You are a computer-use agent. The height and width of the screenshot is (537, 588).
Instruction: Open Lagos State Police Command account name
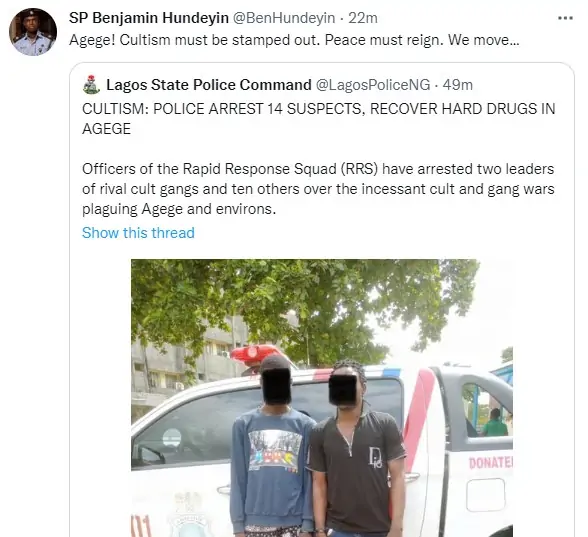(x=209, y=85)
